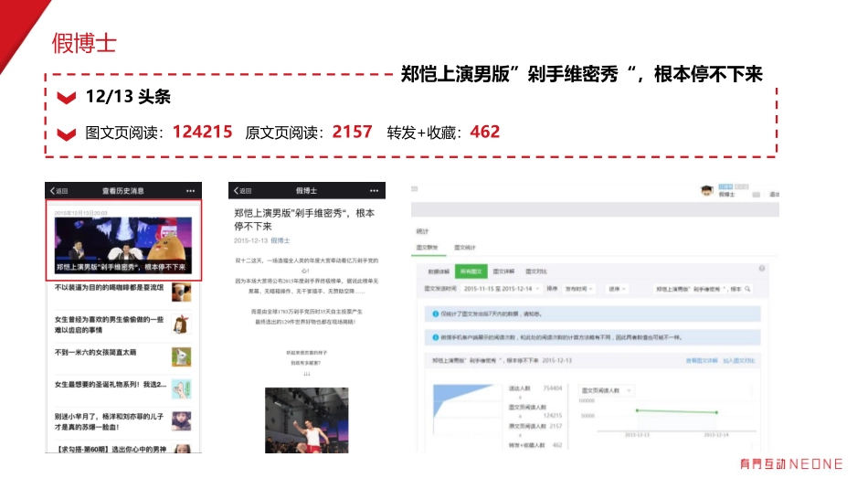
Task: Select the 数据详解 sub-tab
Action: tap(439, 271)
